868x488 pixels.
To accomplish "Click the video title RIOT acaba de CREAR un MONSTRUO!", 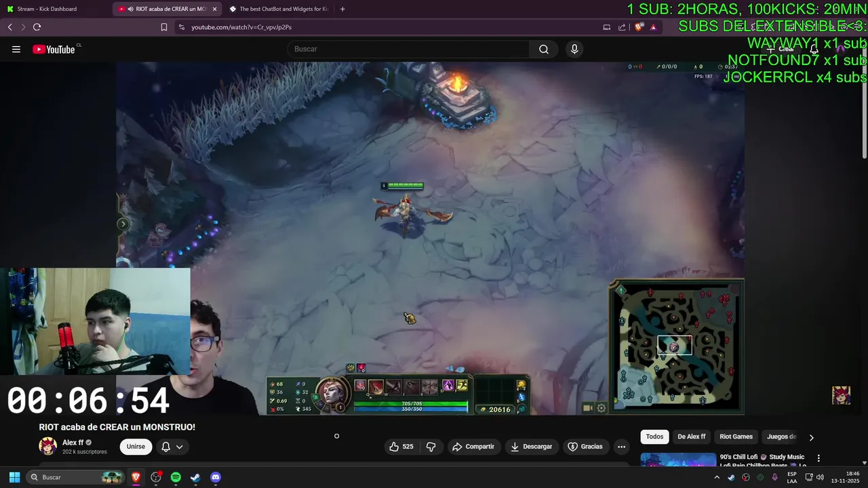I will pos(117,427).
